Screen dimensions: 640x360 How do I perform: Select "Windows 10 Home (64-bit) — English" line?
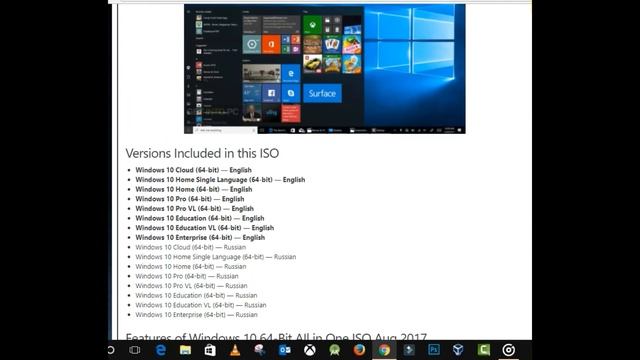tap(194, 189)
